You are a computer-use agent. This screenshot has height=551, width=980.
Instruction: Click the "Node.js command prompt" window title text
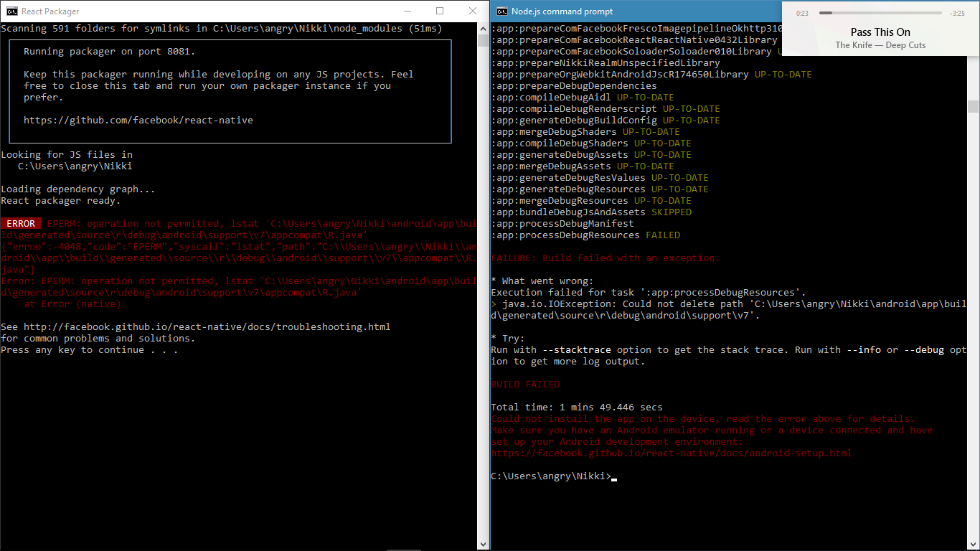562,11
